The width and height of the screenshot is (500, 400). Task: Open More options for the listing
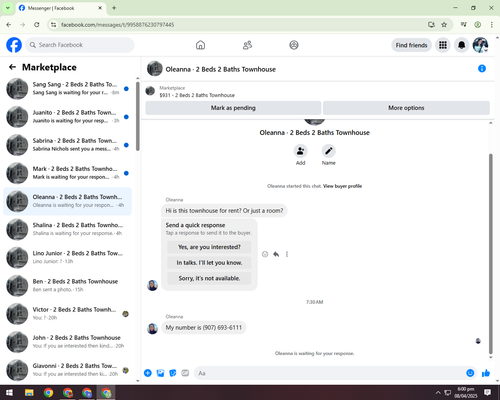(406, 108)
